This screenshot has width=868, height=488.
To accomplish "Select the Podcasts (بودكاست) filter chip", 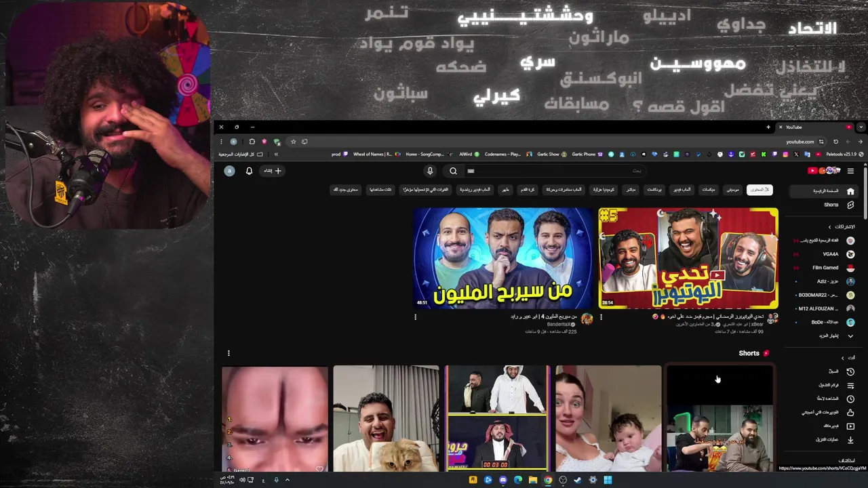I will click(x=654, y=190).
